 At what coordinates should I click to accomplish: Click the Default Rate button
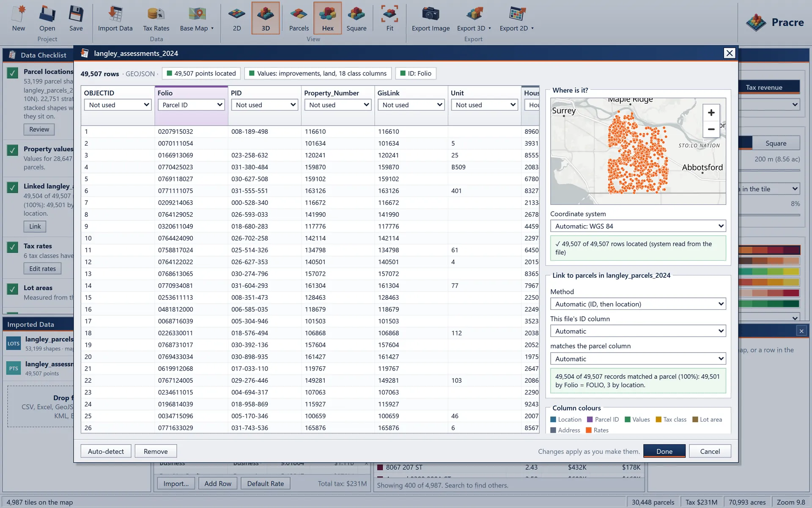pyautogui.click(x=266, y=483)
